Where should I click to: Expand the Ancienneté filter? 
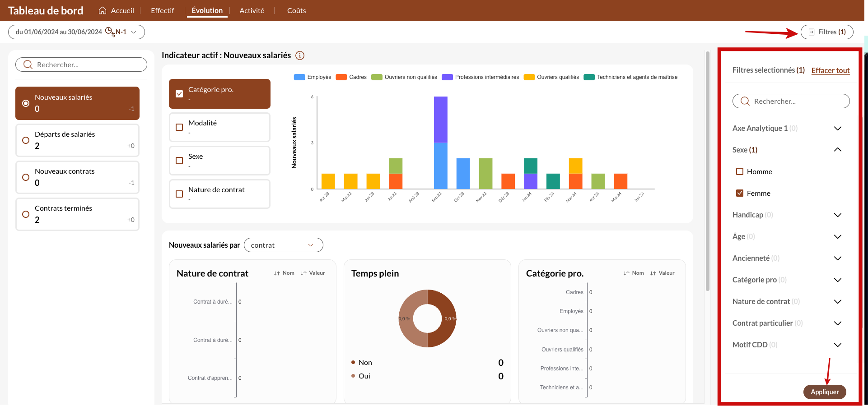[838, 258]
